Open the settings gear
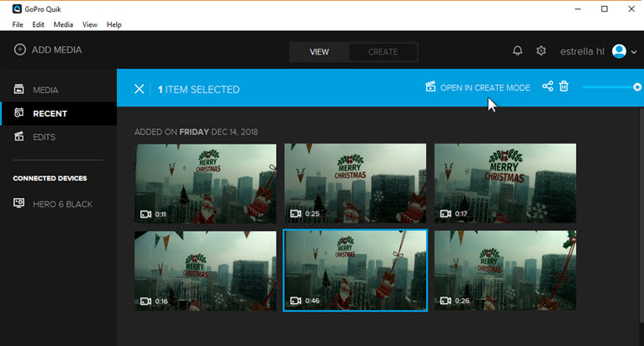Screen dimensions: 644x346 (x=541, y=51)
